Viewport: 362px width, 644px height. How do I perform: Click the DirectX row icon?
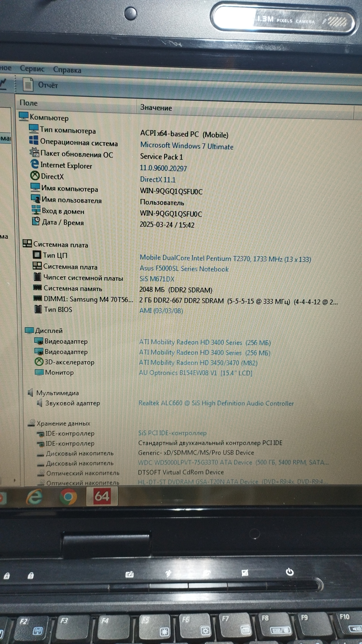35,175
